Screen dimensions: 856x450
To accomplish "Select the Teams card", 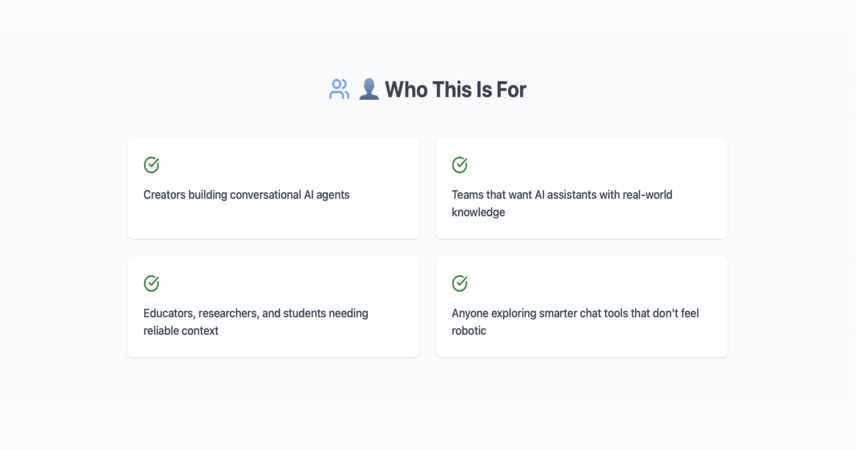I will tap(581, 188).
